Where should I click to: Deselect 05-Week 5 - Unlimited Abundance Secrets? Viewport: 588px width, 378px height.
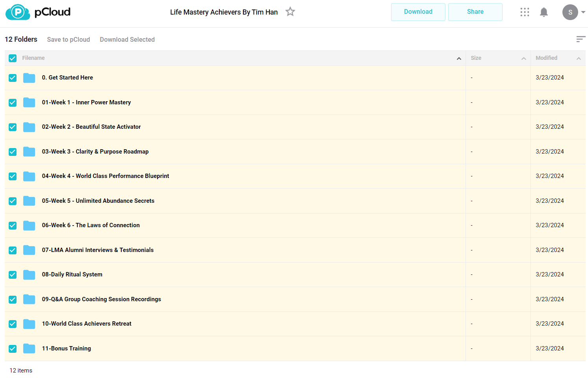tap(13, 201)
